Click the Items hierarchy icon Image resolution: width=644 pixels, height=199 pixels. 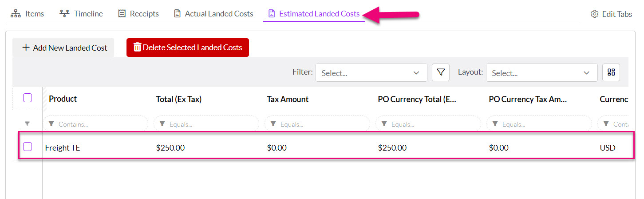click(x=16, y=14)
